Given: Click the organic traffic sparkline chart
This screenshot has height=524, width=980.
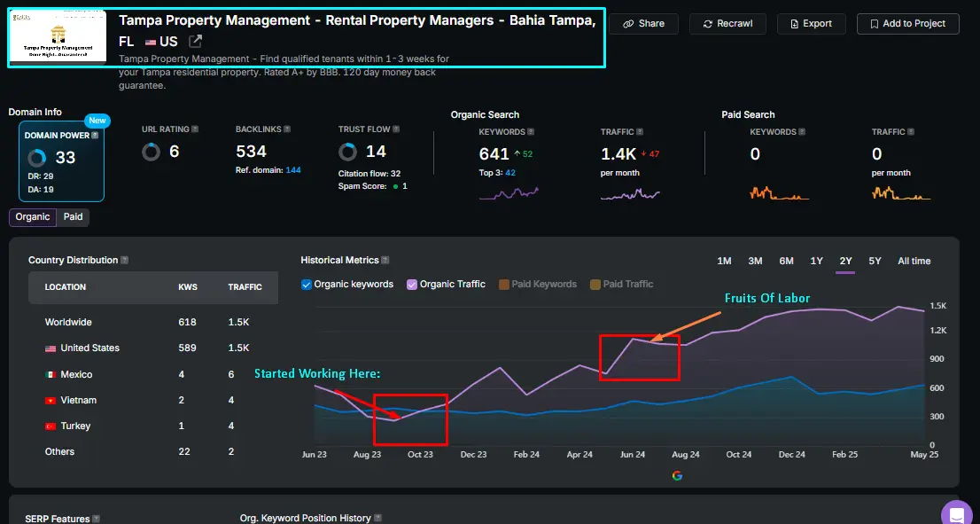Looking at the screenshot, I should [630, 194].
